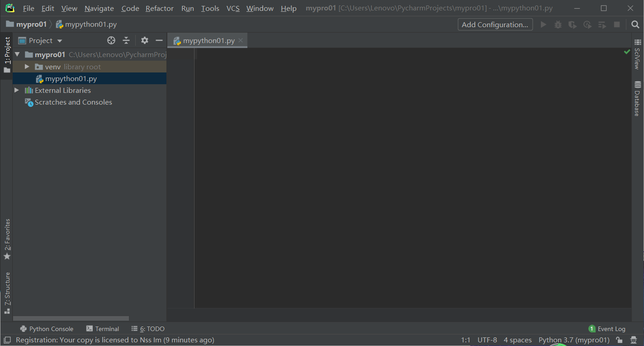Viewport: 644px width, 346px height.
Task: Open Python 3.7 interpreter selector
Action: pyautogui.click(x=574, y=340)
